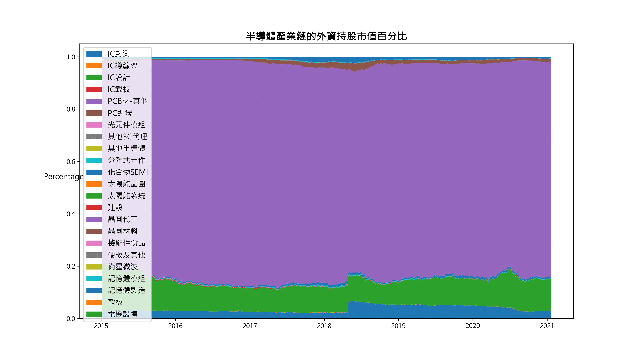Click the IC載板 red legend swatch
This screenshot has height=364, width=637.
(x=94, y=89)
